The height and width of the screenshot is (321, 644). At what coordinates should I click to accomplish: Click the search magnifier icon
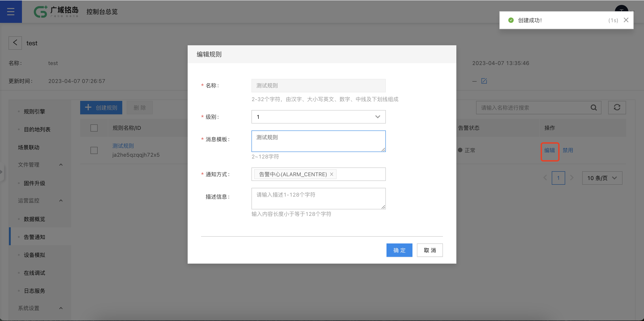click(x=594, y=108)
